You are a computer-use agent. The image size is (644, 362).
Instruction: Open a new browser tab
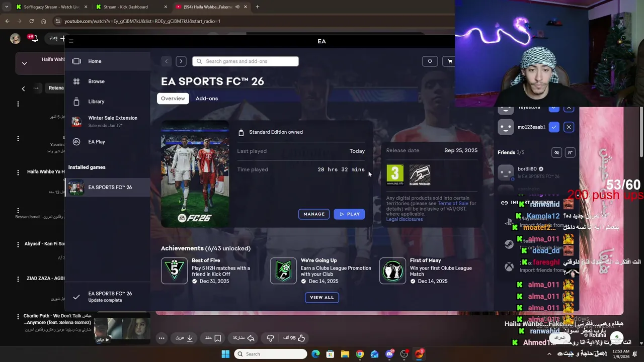tap(258, 7)
